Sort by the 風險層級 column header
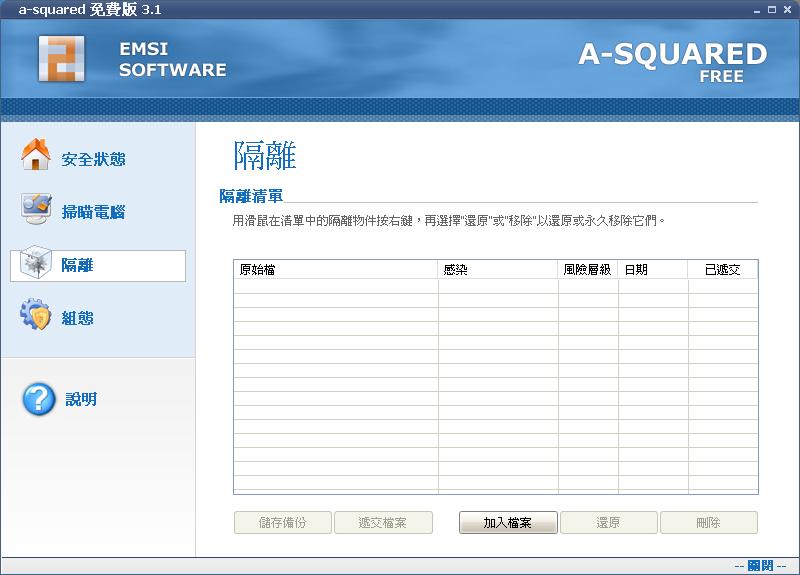This screenshot has width=800, height=575. [588, 269]
